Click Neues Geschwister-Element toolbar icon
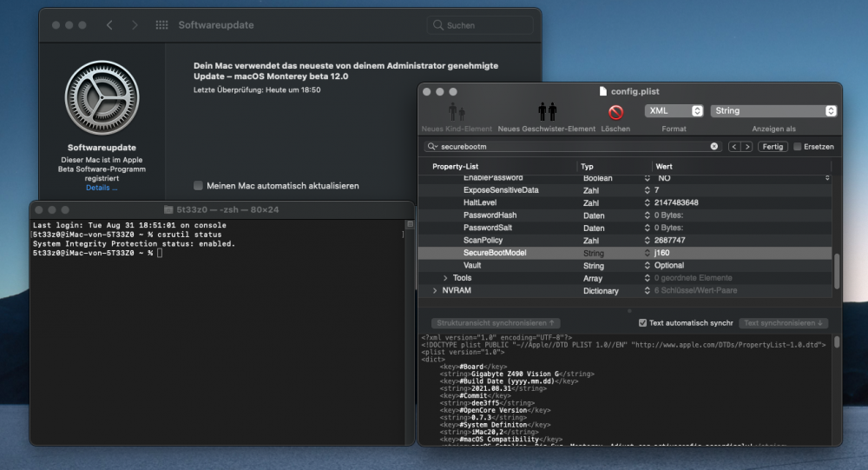 click(547, 112)
